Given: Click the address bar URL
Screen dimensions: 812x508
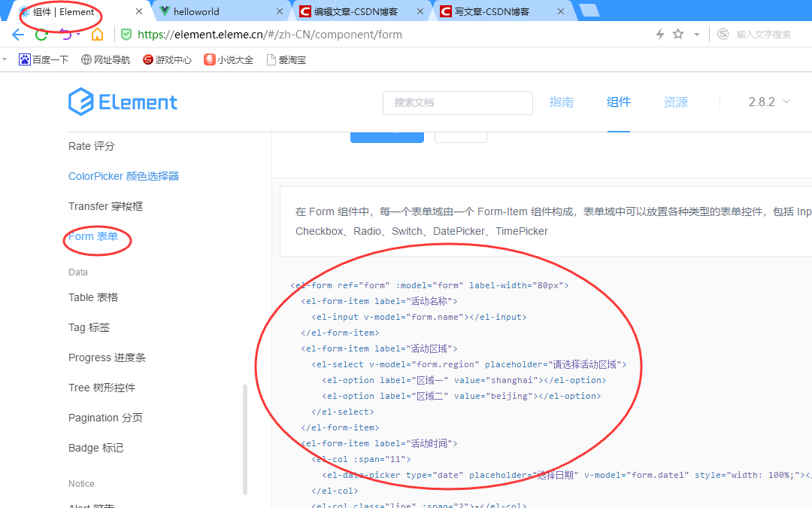Looking at the screenshot, I should (x=270, y=35).
